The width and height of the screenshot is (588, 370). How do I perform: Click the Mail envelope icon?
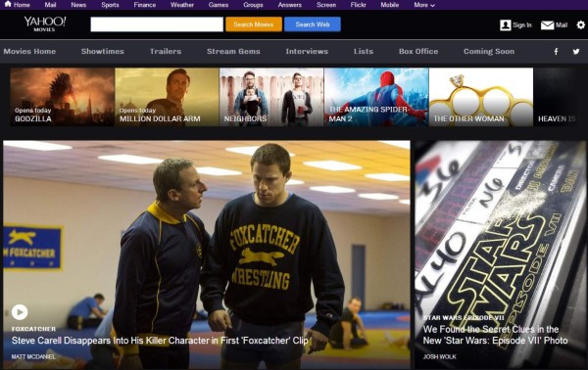pyautogui.click(x=547, y=25)
